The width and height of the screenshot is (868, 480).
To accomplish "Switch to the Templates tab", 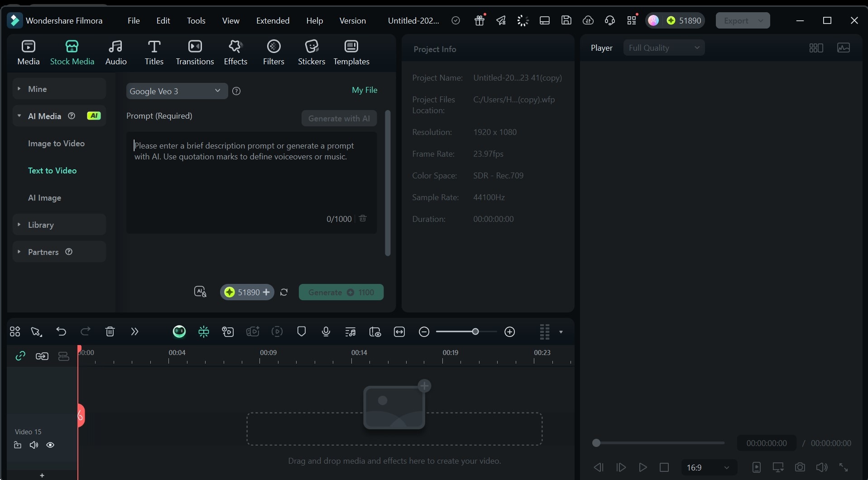I will click(x=351, y=53).
